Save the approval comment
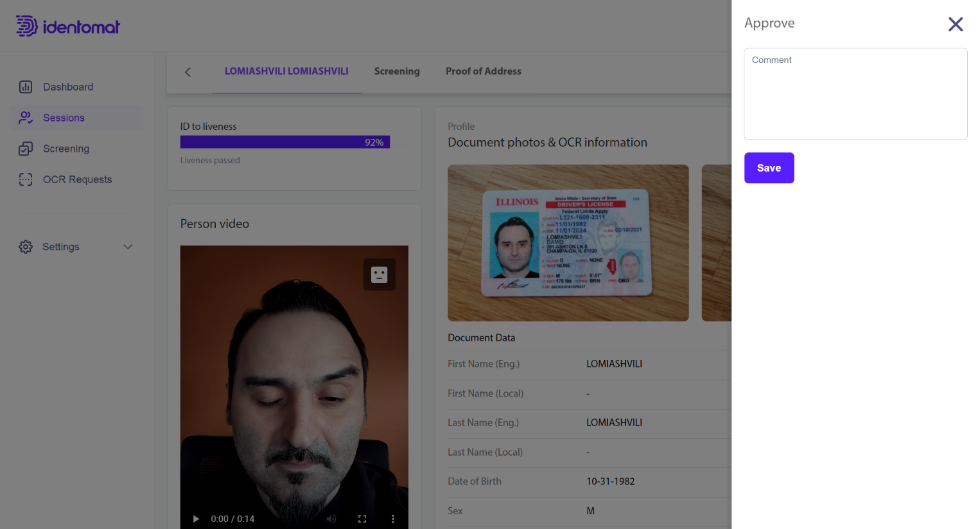 pyautogui.click(x=769, y=168)
